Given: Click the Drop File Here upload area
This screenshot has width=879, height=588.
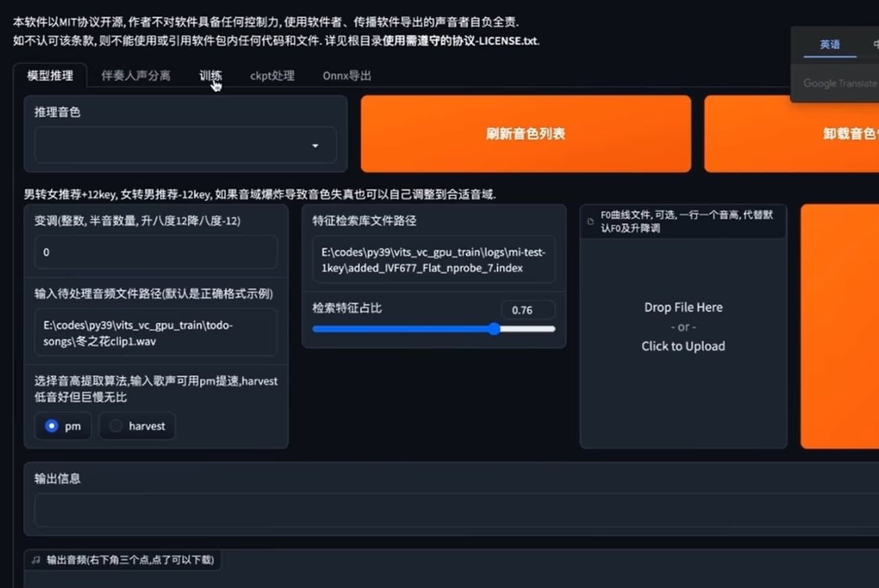Looking at the screenshot, I should [x=683, y=307].
